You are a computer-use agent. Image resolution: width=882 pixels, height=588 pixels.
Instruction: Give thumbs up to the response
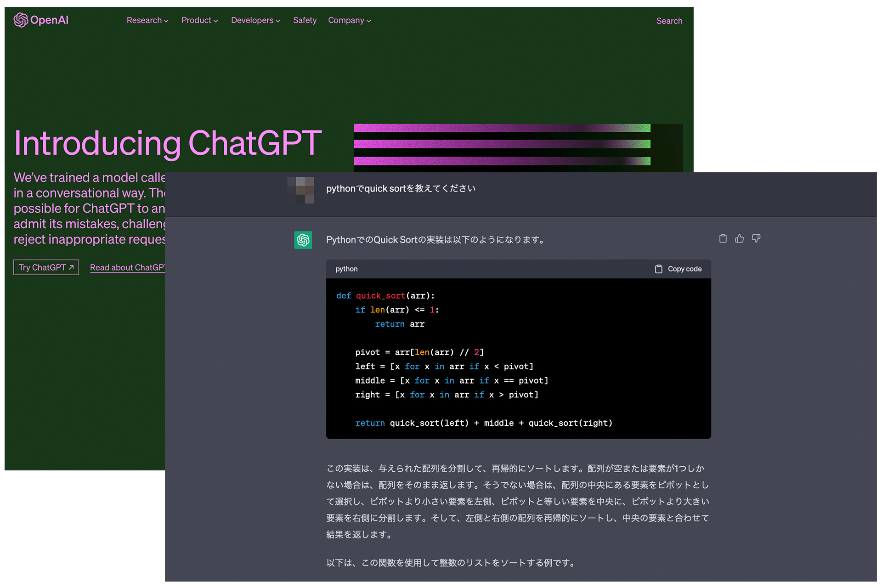(739, 238)
